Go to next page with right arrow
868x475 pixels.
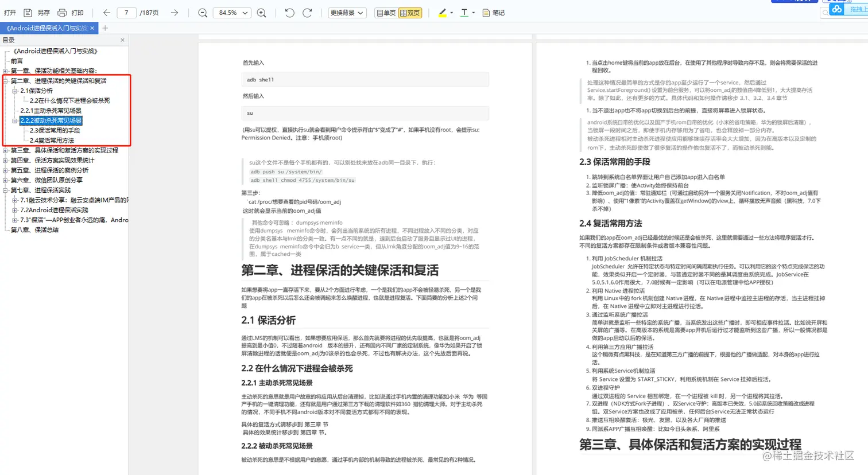coord(175,13)
